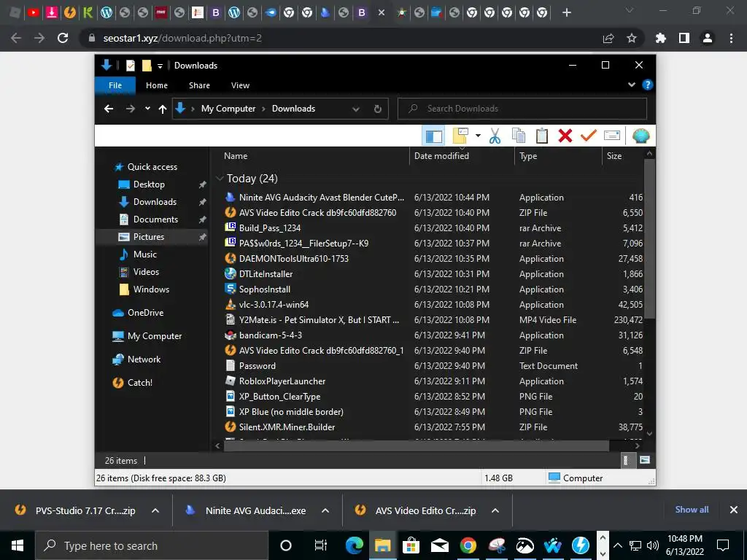Open dropdown arrow beside new folder icon

pyautogui.click(x=478, y=136)
